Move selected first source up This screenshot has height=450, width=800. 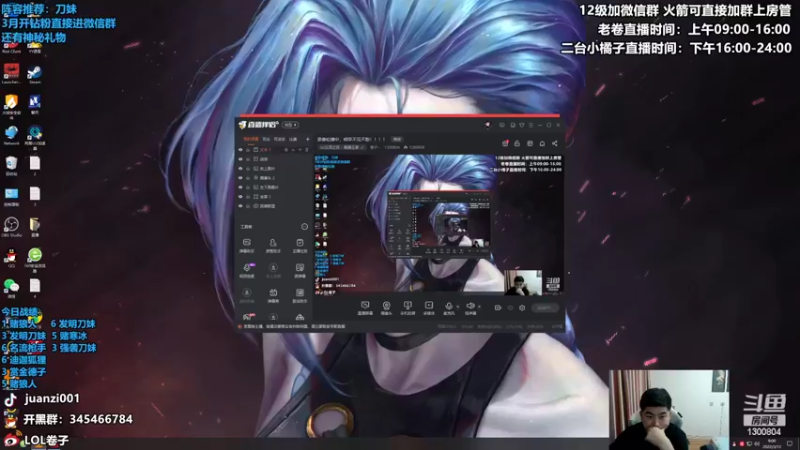coord(293,150)
